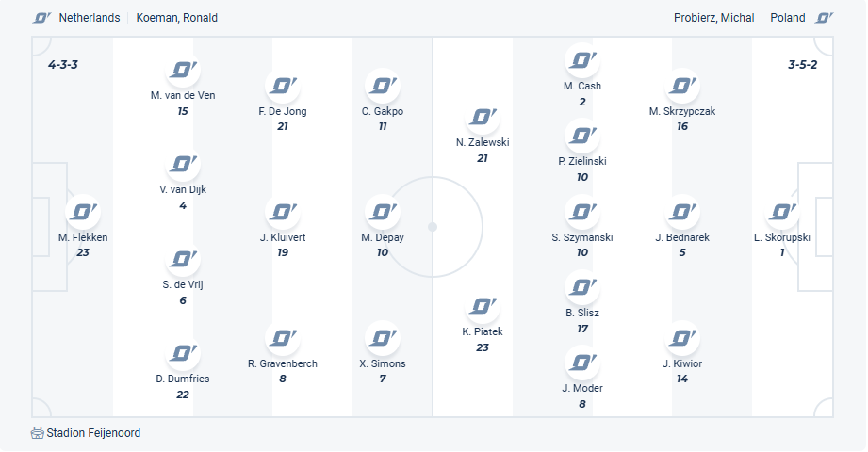Click the 4-3-3 formation label

[62, 65]
